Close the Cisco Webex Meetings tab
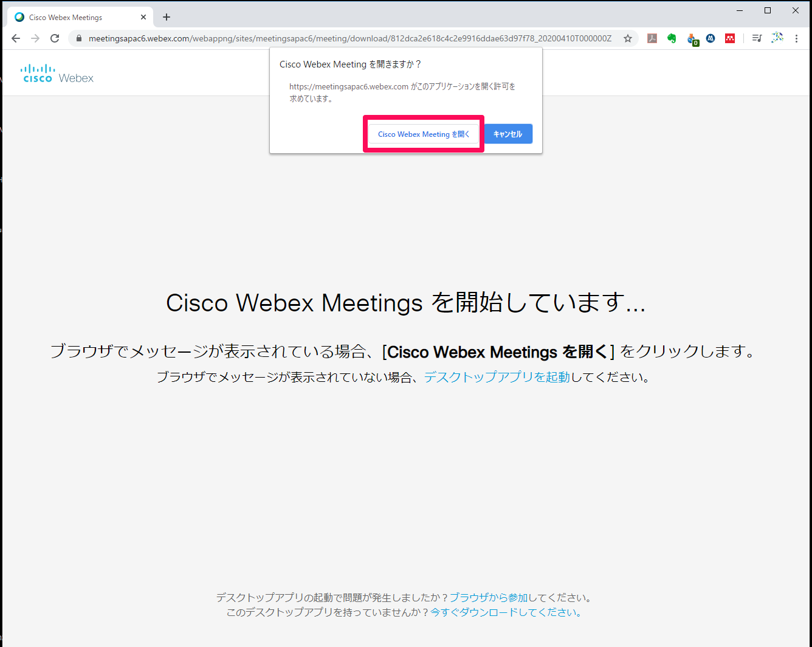Image resolution: width=812 pixels, height=647 pixels. [x=143, y=17]
